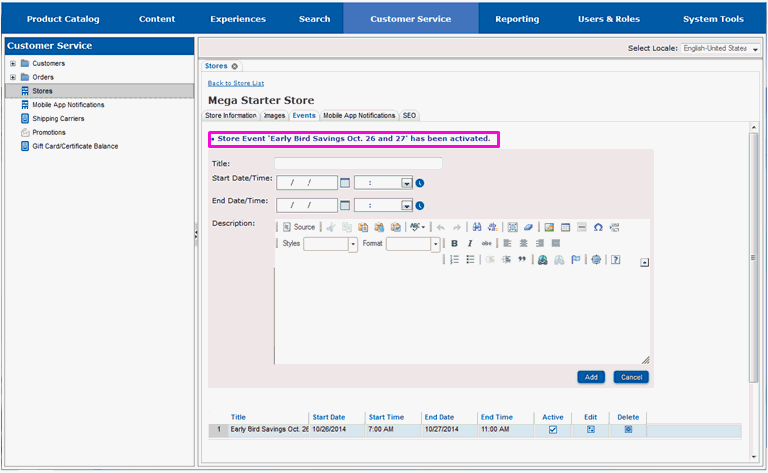Viewport: 768px width, 473px height.
Task: Insert a bulleted list
Action: tap(470, 260)
